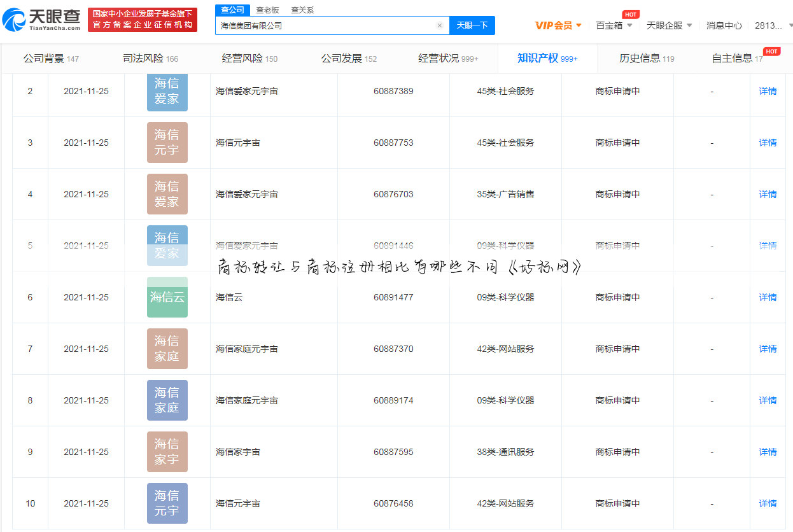
Task: Clear the search box with the × icon
Action: click(x=439, y=25)
